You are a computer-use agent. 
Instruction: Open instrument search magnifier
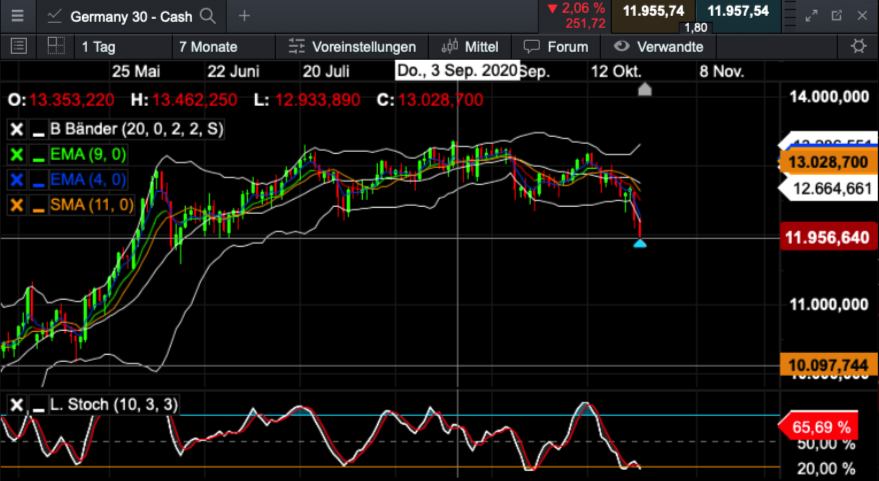[x=208, y=16]
